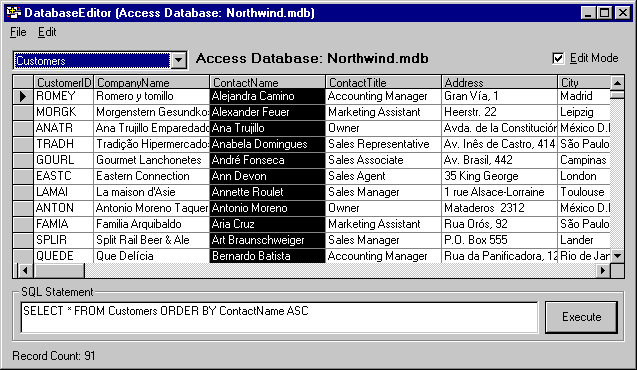
Task: Click the DatabaseEditor title bar app icon
Action: (13, 13)
